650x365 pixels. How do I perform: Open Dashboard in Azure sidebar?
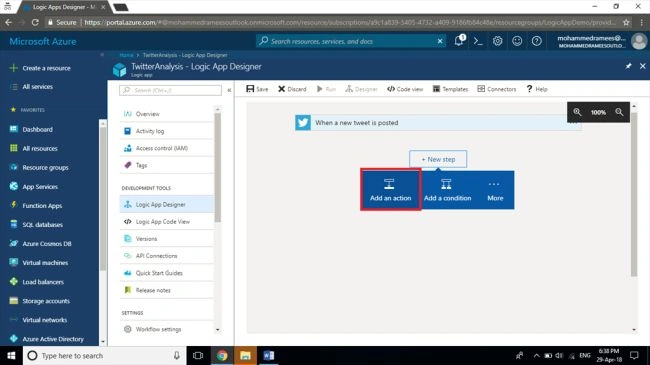[x=32, y=129]
